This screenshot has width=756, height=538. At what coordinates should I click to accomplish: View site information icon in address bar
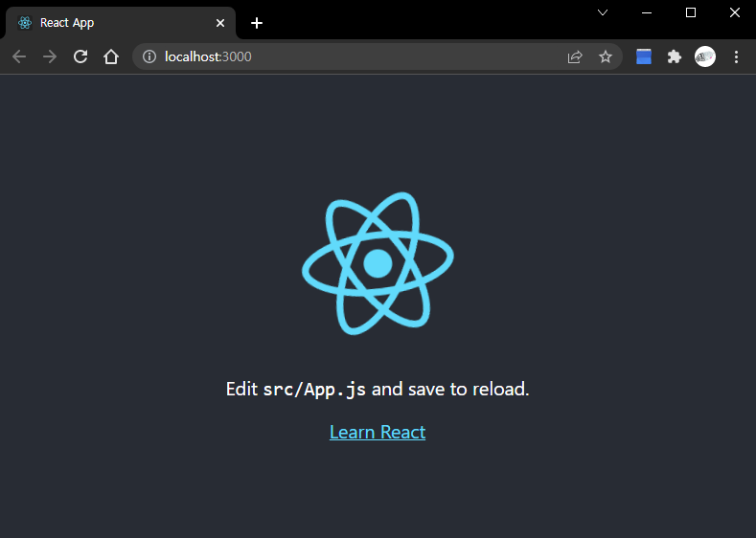pos(149,56)
